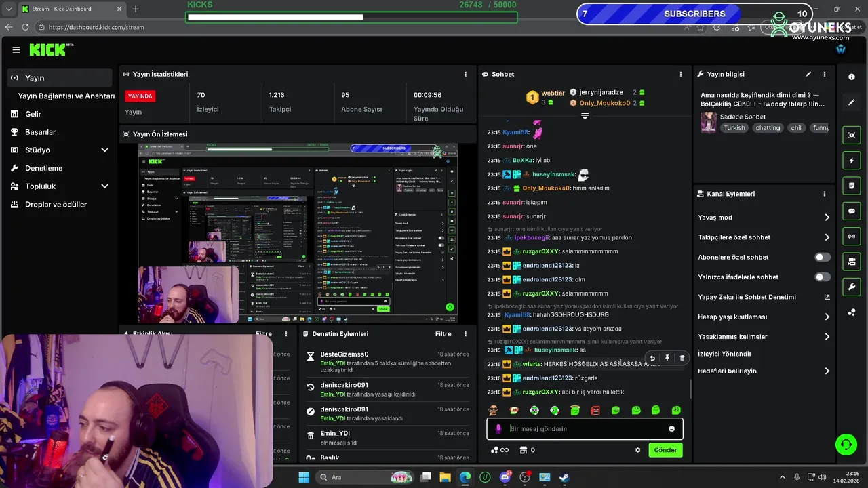The width and height of the screenshot is (868, 488).
Task: Go to Gelir in the sidebar
Action: pos(33,114)
